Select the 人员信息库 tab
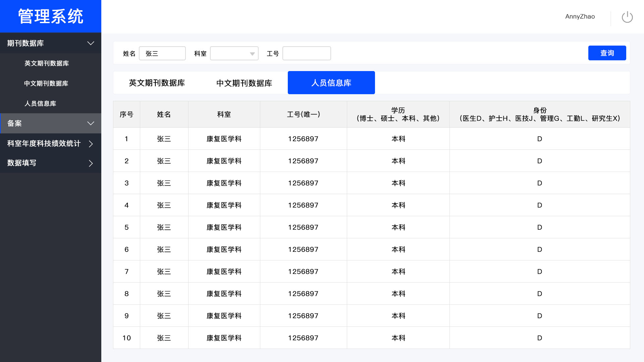 tap(331, 83)
